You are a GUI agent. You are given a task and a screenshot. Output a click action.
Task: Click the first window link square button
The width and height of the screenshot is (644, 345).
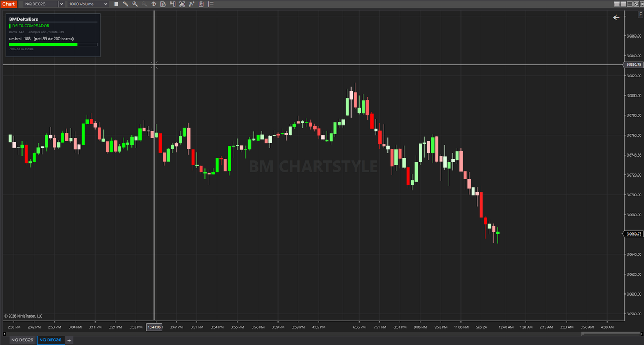617,4
